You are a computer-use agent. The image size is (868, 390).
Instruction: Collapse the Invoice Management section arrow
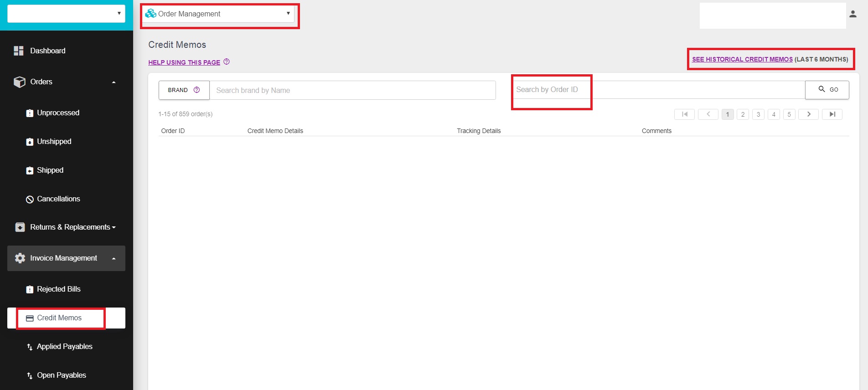[x=114, y=258]
